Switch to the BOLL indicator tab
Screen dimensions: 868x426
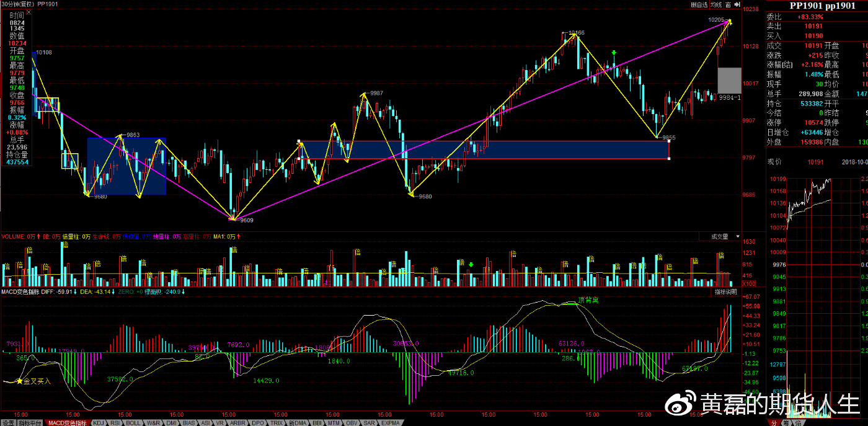[133, 422]
